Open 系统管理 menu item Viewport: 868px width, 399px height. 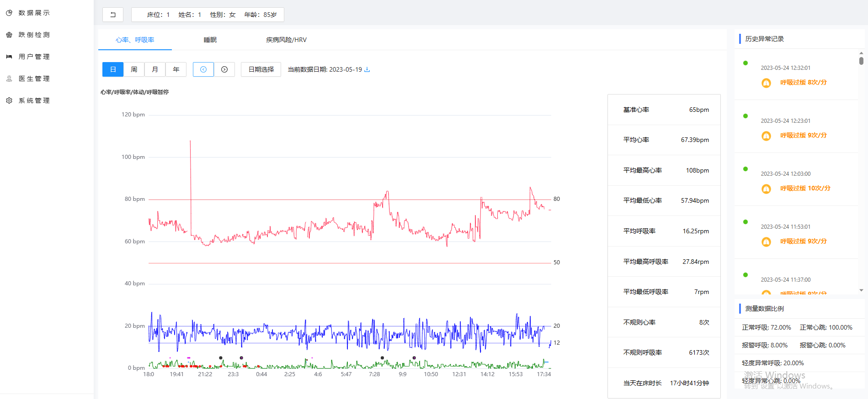(x=34, y=100)
